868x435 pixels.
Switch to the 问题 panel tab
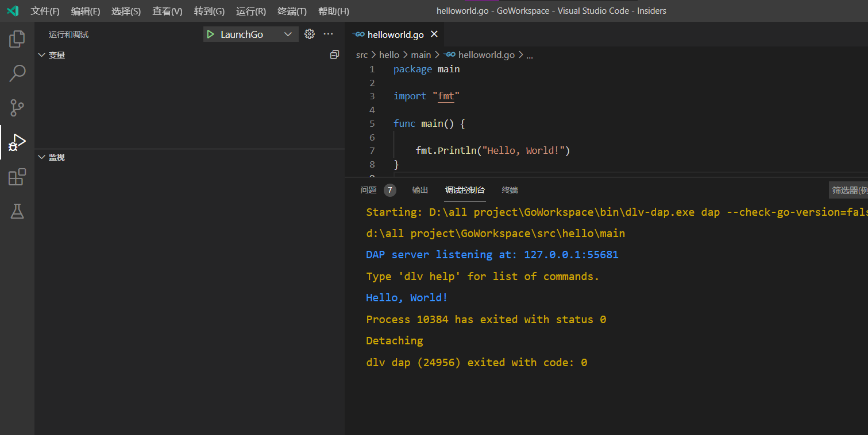coord(368,191)
